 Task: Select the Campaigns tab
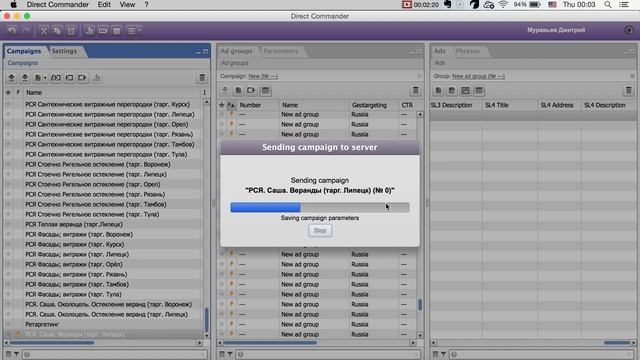coord(24,51)
